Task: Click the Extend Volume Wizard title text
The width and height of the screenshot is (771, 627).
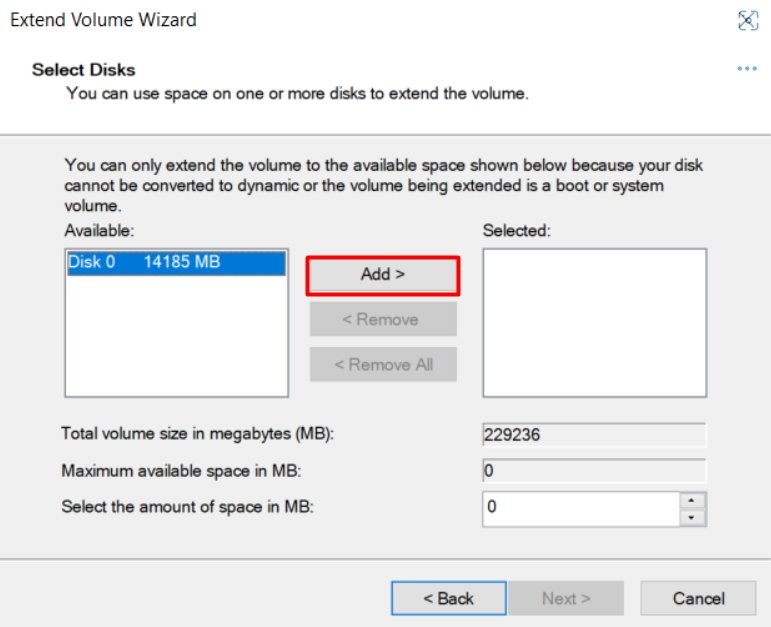Action: (103, 20)
